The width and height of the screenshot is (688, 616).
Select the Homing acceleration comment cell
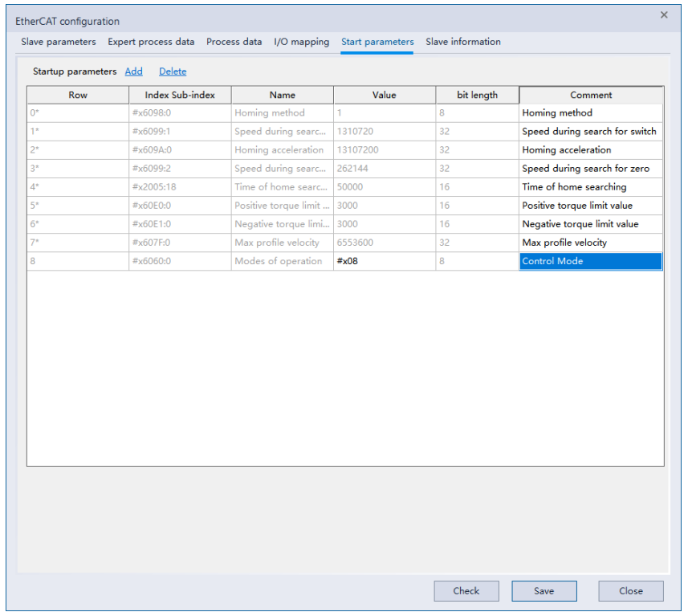[590, 150]
